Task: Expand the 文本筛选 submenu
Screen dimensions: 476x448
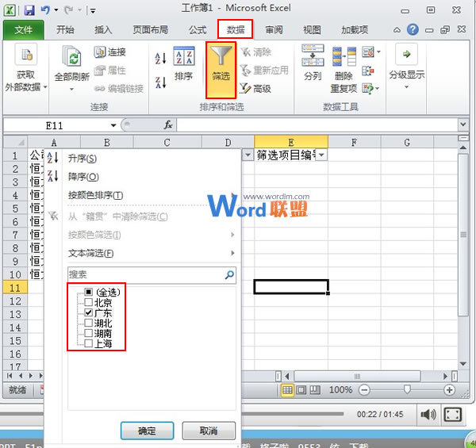Action: [x=151, y=253]
